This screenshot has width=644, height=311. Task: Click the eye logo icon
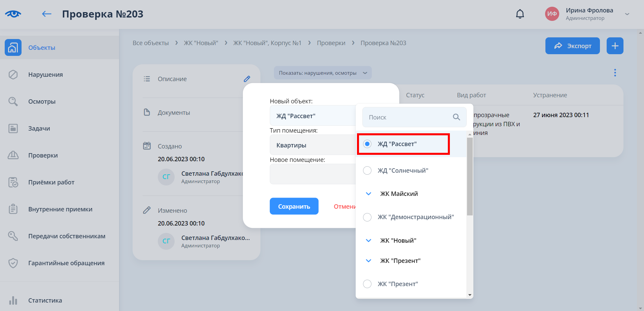click(13, 14)
